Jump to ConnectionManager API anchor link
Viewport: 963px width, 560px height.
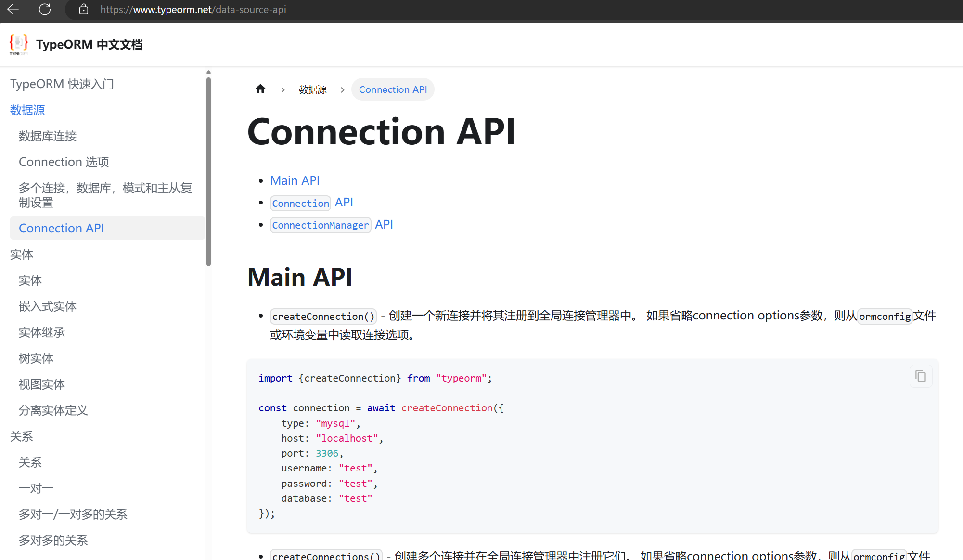point(332,225)
